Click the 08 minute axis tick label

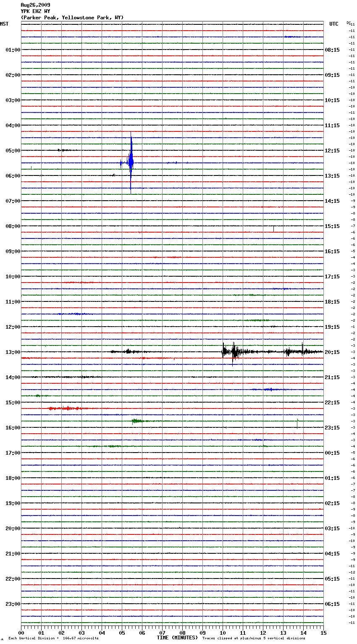click(x=182, y=633)
